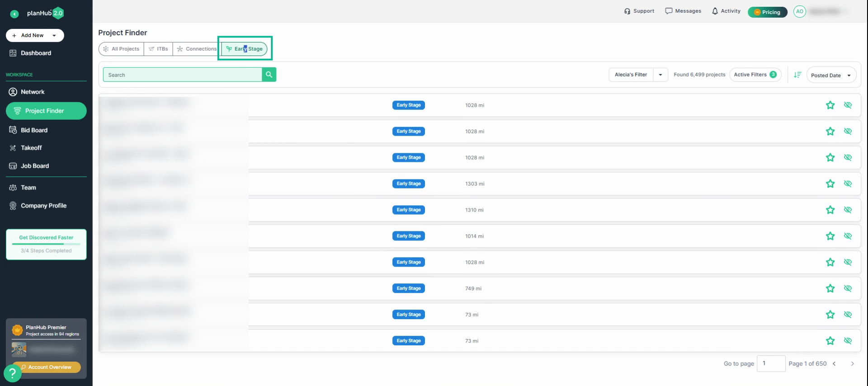Star the first Early Stage project
The image size is (868, 386).
tap(830, 105)
